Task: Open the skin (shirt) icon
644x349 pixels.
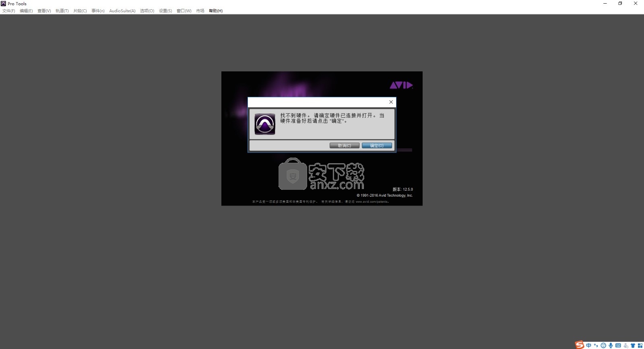Action: click(633, 345)
